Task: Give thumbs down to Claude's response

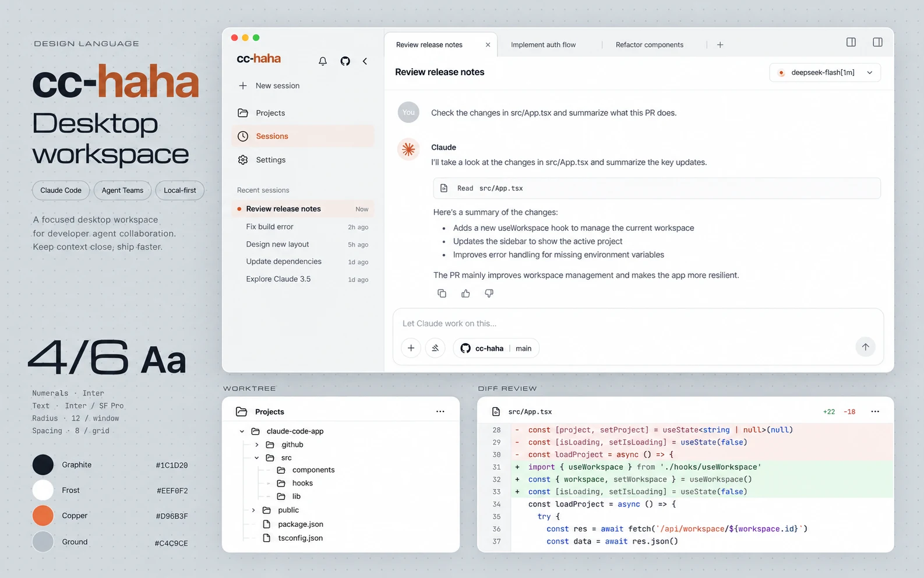Action: click(489, 293)
